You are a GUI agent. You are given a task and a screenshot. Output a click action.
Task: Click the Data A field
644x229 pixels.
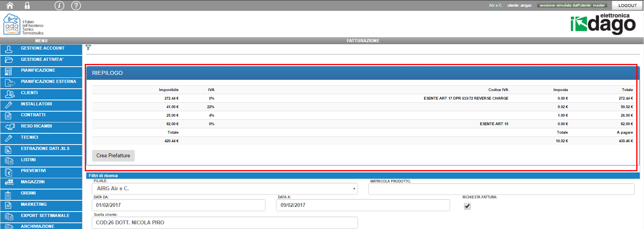click(363, 205)
